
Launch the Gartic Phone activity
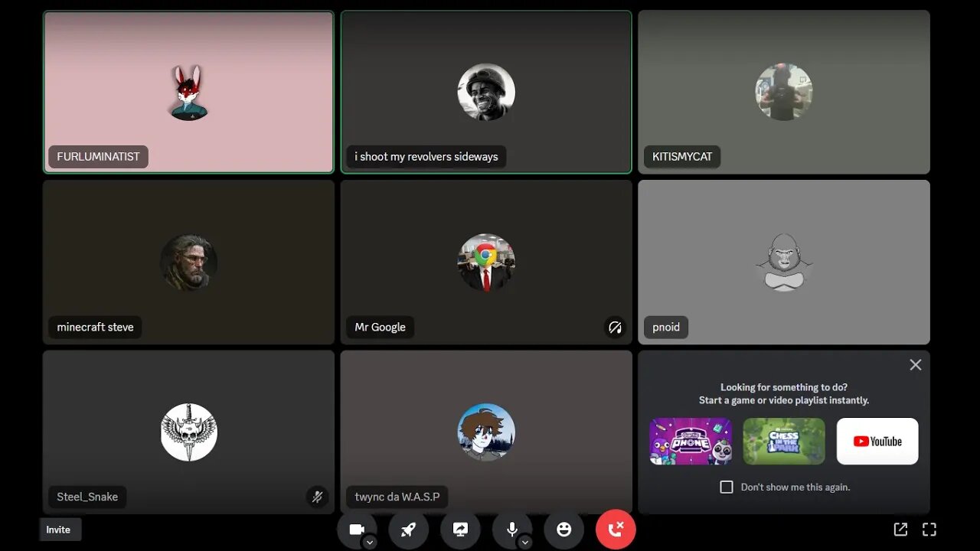pyautogui.click(x=691, y=441)
